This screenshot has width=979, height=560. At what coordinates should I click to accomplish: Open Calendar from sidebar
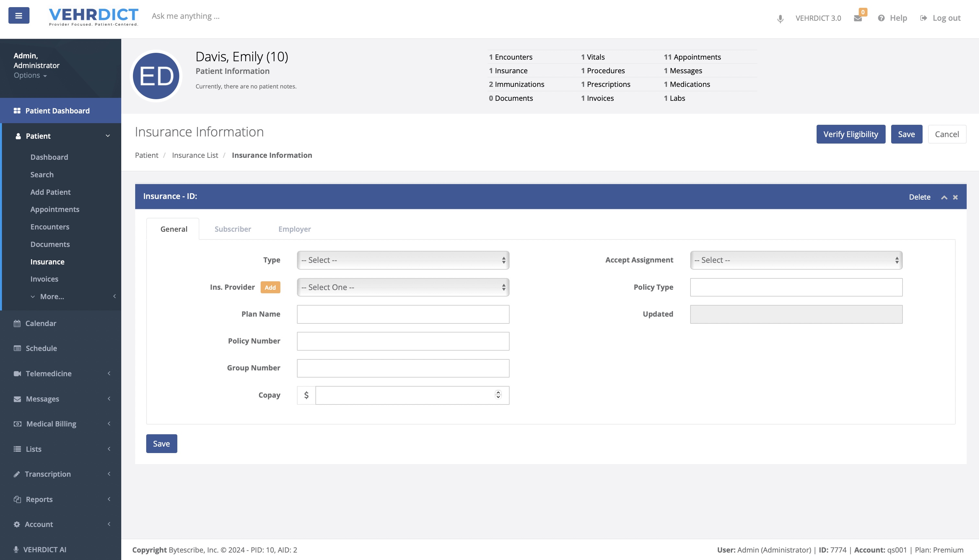(x=41, y=323)
